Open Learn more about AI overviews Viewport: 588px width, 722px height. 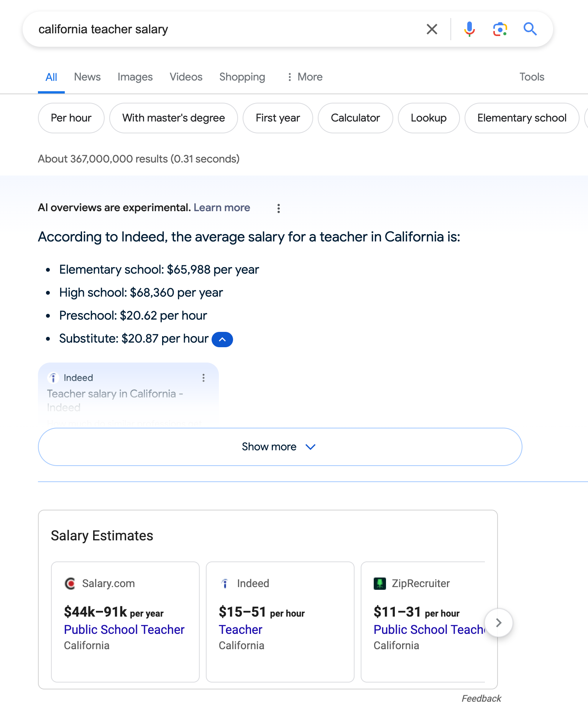coord(222,208)
